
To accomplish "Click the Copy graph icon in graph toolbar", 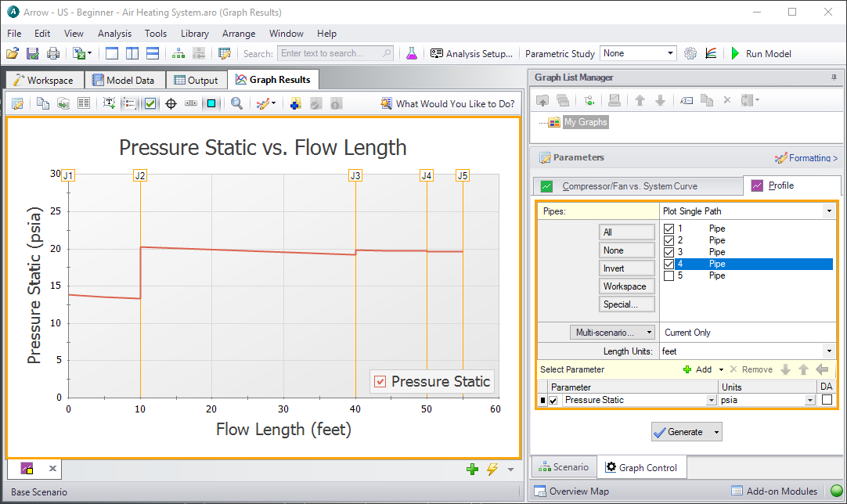I will [x=43, y=103].
